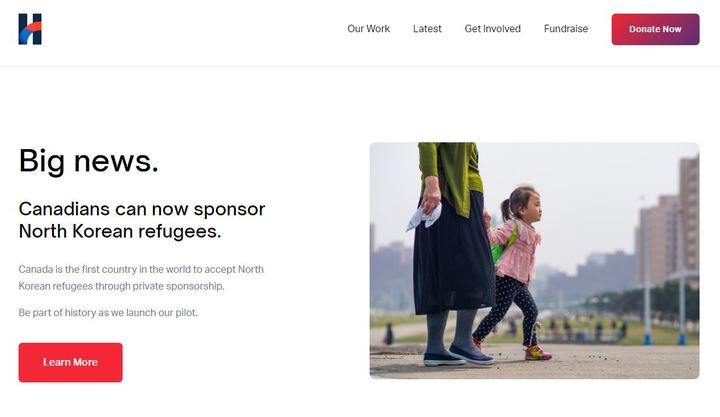This screenshot has height=417, width=720.
Task: Click the red Learn More button
Action: (70, 362)
